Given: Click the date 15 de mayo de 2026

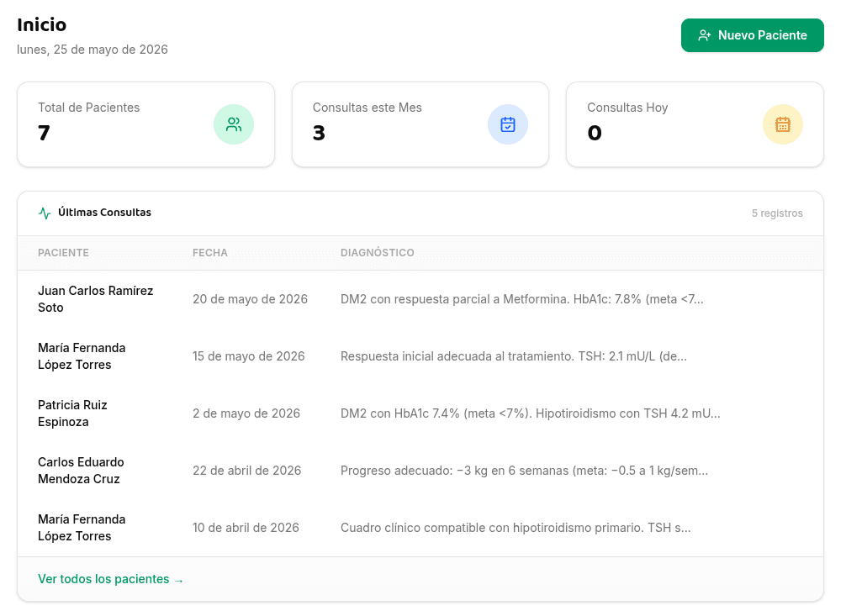Looking at the screenshot, I should (x=249, y=356).
